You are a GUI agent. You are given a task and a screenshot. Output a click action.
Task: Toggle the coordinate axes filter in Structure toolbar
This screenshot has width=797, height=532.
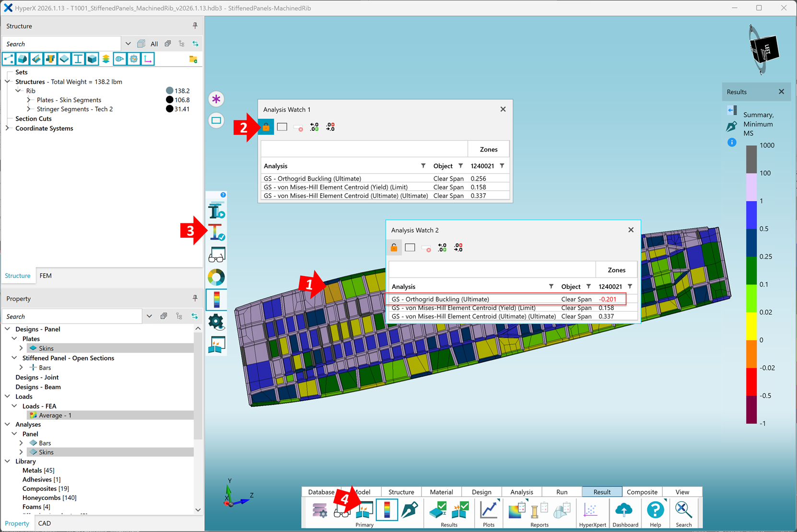click(148, 59)
